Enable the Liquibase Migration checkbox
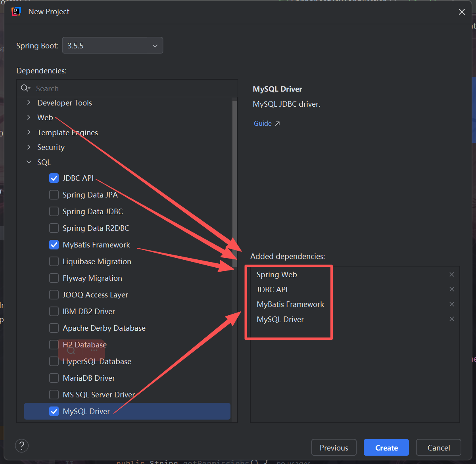 54,261
